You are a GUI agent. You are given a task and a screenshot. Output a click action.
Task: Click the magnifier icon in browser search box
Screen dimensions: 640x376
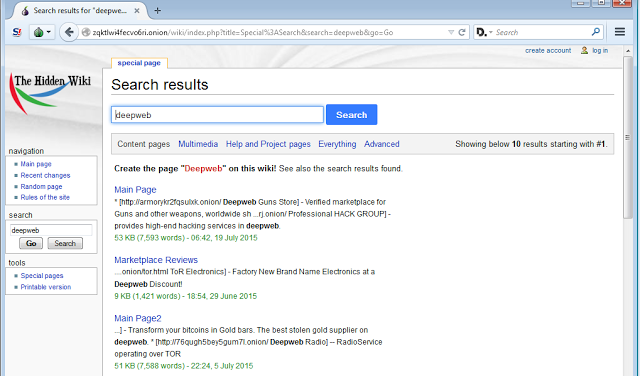coord(596,32)
